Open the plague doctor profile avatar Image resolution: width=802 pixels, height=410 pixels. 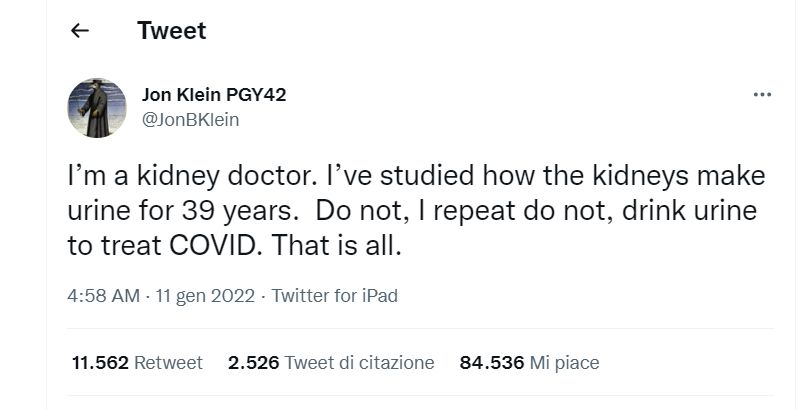point(97,108)
